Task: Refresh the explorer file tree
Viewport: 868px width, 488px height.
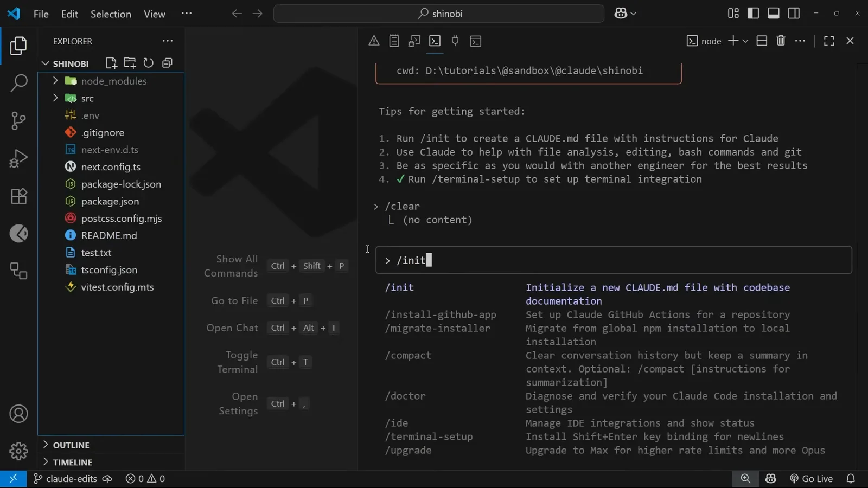Action: 148,63
